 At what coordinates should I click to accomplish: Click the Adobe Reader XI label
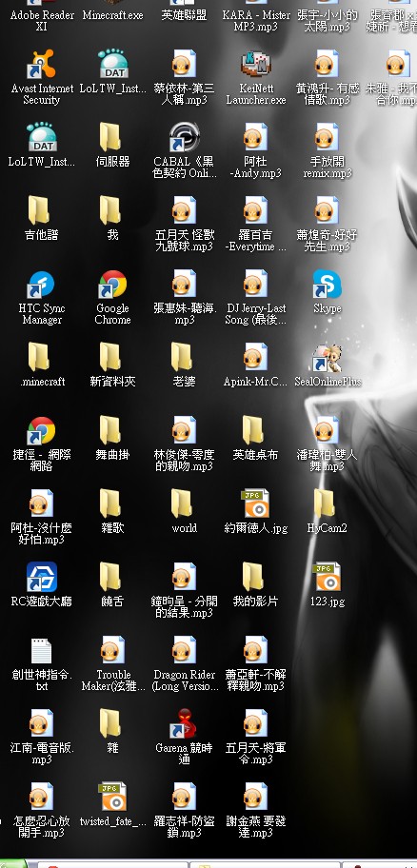(x=42, y=21)
